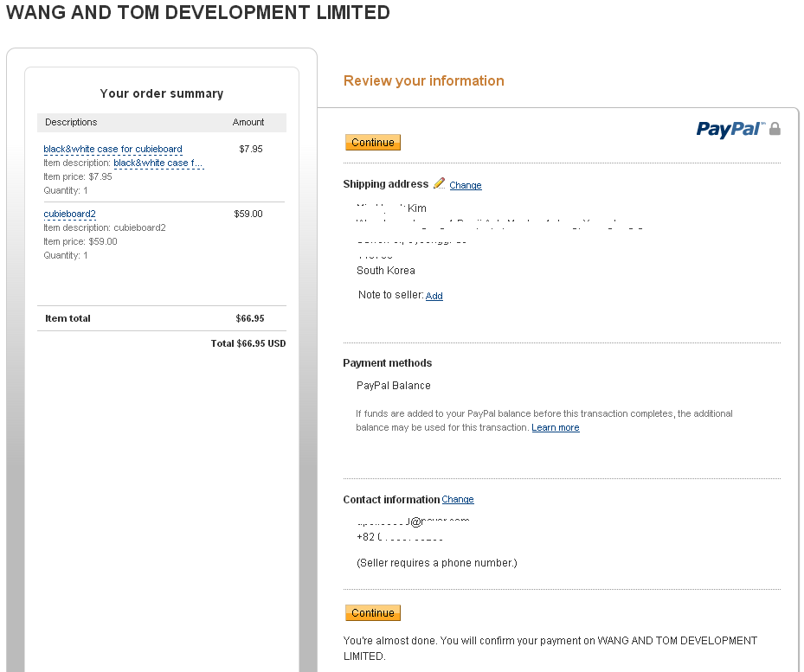Click the PayPal logo
The height and width of the screenshot is (672, 804).
click(x=729, y=128)
